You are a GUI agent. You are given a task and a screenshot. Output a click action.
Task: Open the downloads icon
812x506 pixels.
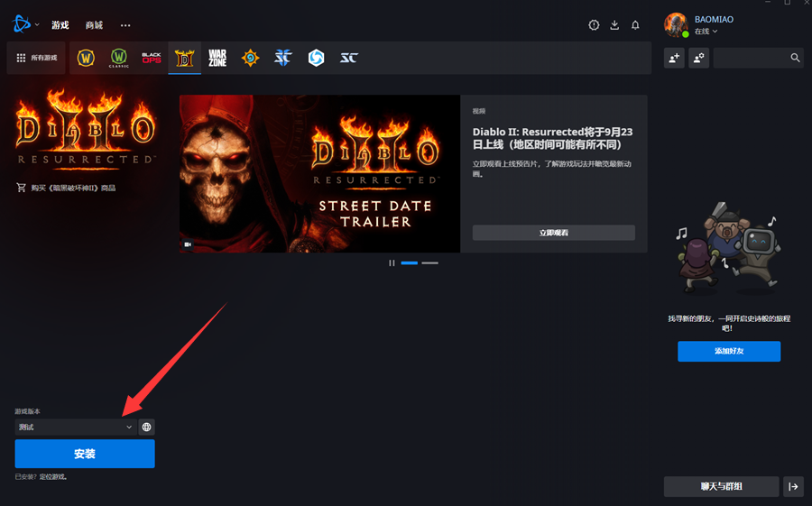click(x=614, y=25)
